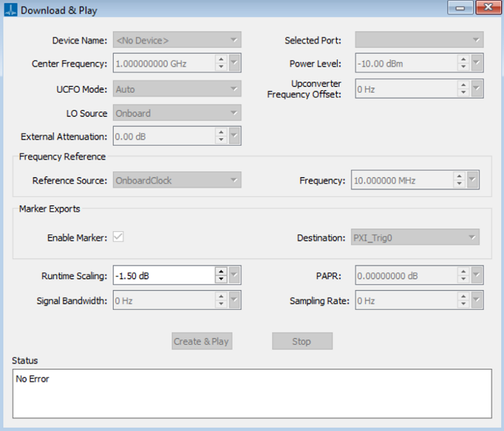Click the Upconverter Frequency Offset field
The width and height of the screenshot is (504, 431).
[x=407, y=89]
